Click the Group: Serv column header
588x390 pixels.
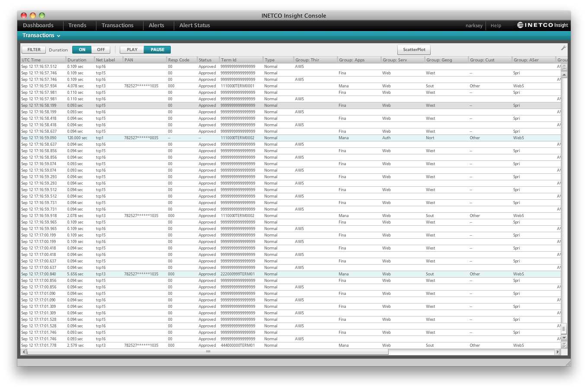tap(403, 60)
